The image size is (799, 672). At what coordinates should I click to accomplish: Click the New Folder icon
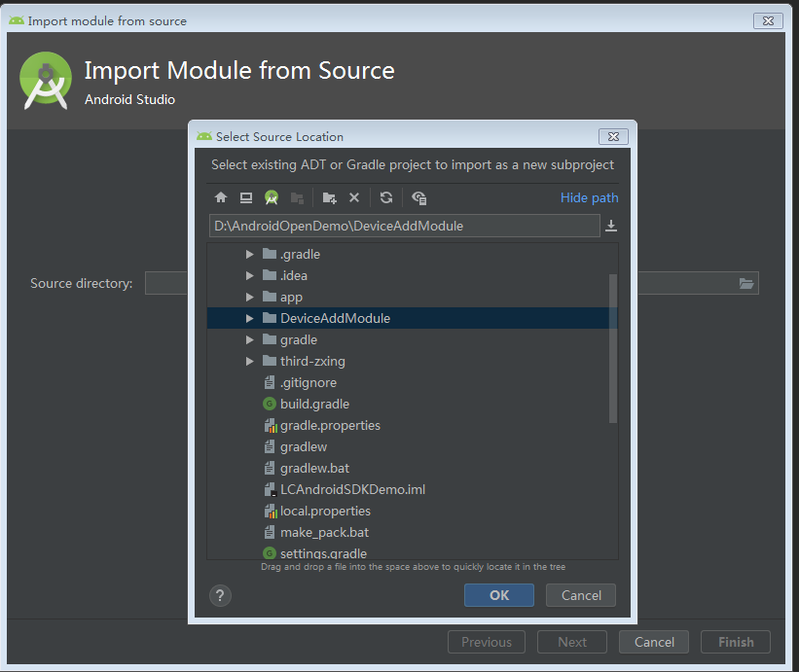(x=329, y=197)
